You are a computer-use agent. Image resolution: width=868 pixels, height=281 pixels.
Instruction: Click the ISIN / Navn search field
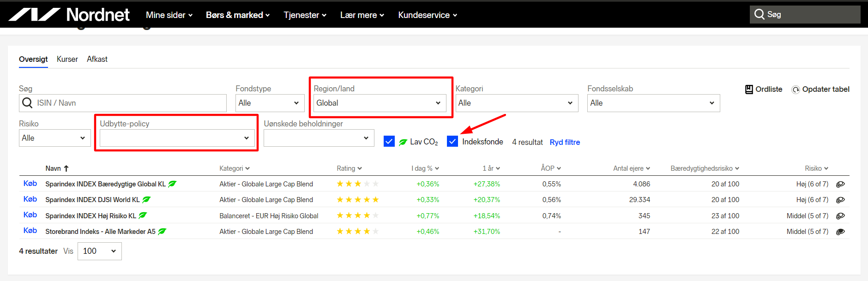click(x=123, y=103)
